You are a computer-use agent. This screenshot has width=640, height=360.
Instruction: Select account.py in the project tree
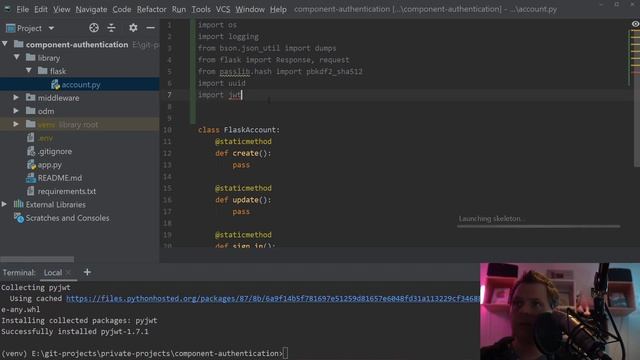click(80, 84)
